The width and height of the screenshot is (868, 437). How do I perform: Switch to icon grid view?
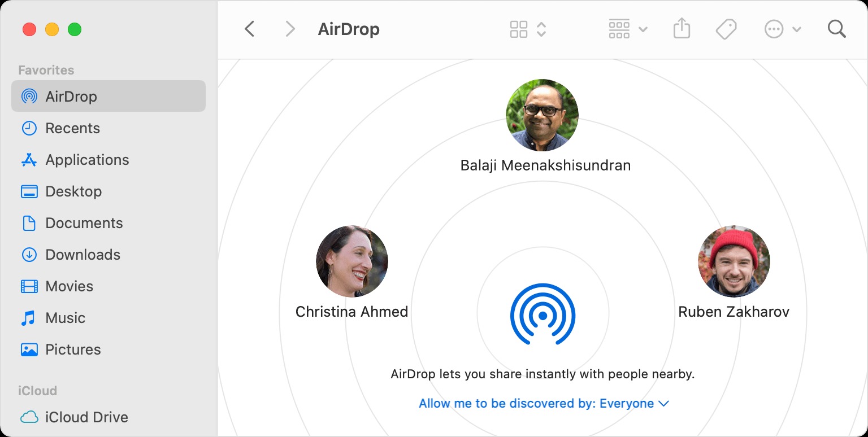click(519, 29)
